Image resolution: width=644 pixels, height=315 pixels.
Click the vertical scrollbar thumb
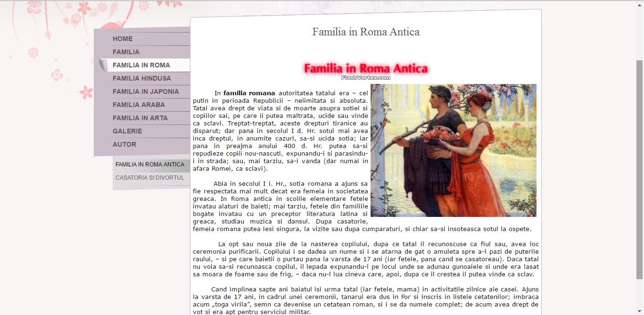click(x=640, y=170)
